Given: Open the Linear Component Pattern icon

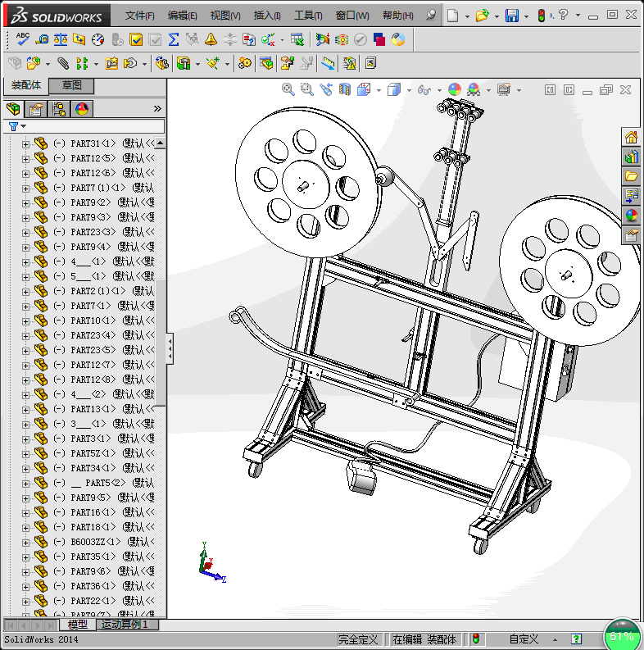Looking at the screenshot, I should (83, 63).
